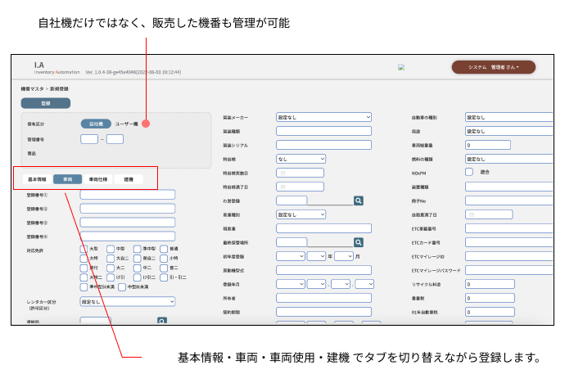The height and width of the screenshot is (392, 565).
Task: Click into 架装種類 input field
Action: click(x=323, y=131)
